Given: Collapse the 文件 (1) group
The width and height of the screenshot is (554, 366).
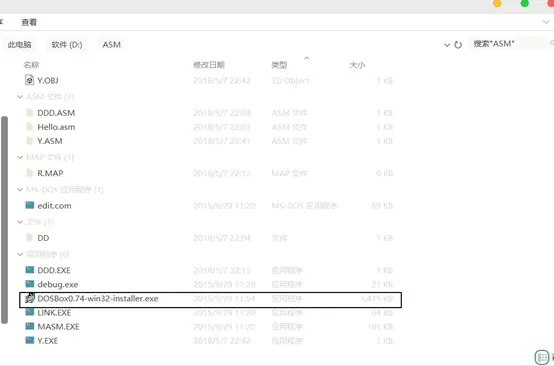Looking at the screenshot, I should click(x=20, y=222).
